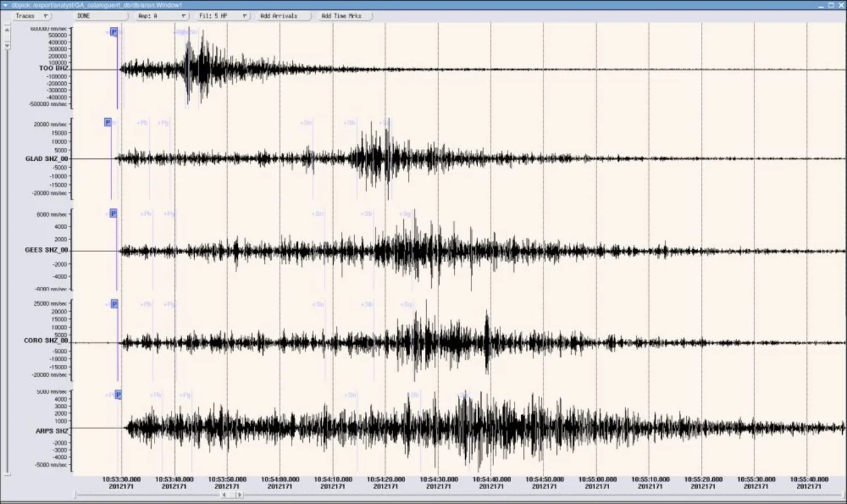Click the right arrow on the horizontal scrollbar
This screenshot has height=504, width=847.
239,495
